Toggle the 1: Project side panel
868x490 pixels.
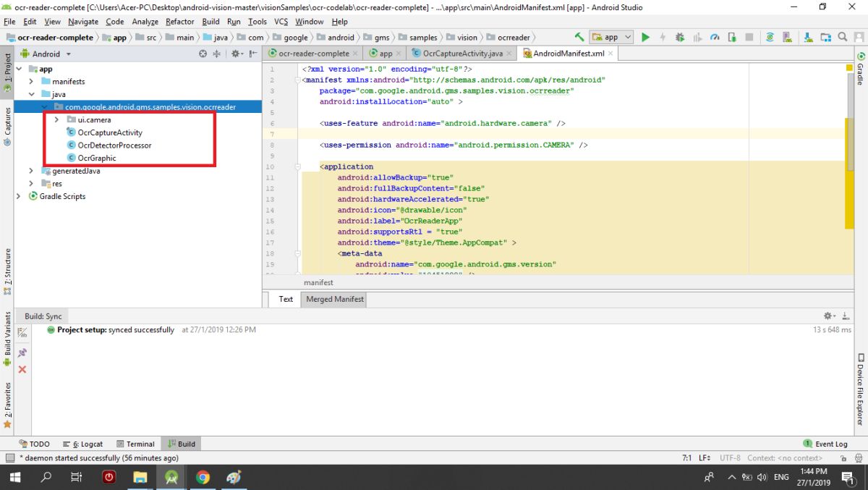click(8, 74)
